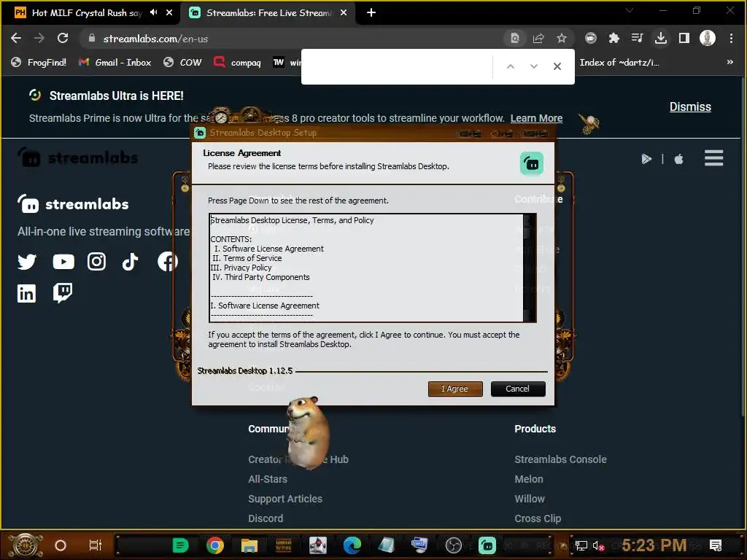Click the muted volume tray icon
The image size is (747, 560).
598,545
